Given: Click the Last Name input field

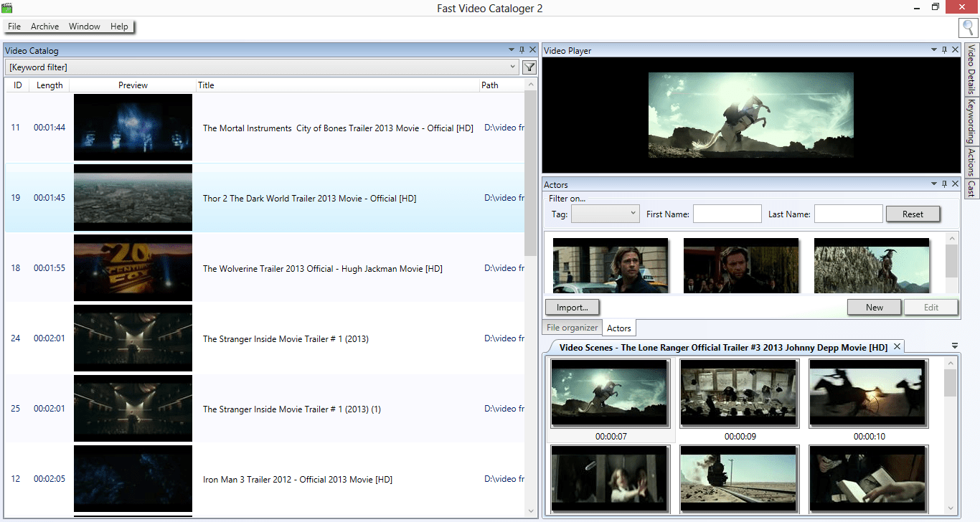Looking at the screenshot, I should pos(849,214).
